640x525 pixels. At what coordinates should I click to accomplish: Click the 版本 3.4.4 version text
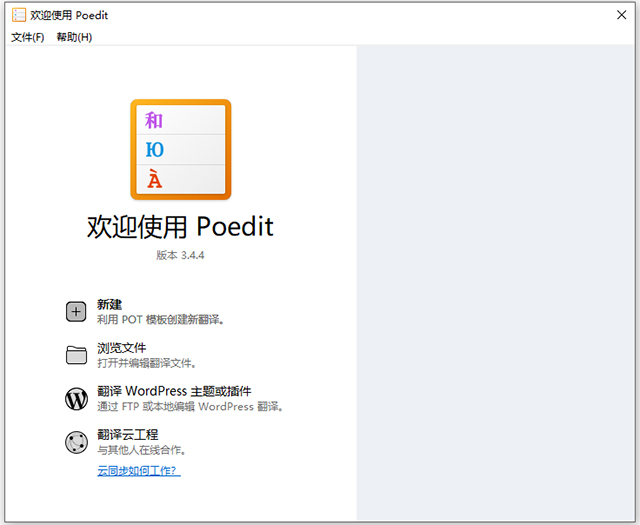pyautogui.click(x=180, y=255)
